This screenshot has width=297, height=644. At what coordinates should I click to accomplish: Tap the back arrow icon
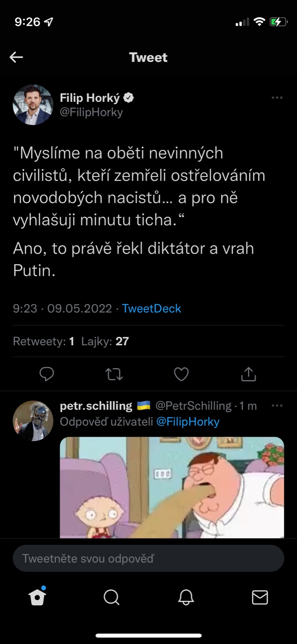point(16,57)
